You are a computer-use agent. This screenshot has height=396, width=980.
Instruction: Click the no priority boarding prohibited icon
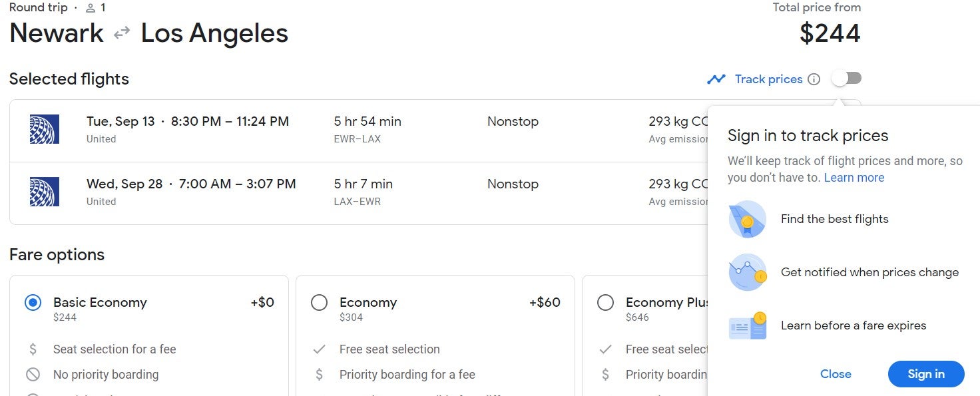[33, 374]
